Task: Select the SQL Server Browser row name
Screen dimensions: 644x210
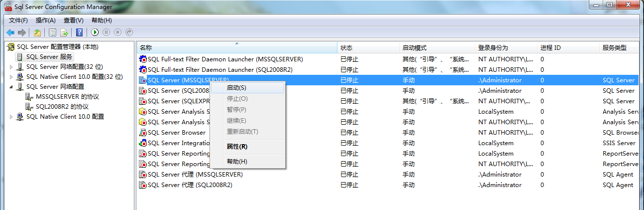Action: [177, 133]
